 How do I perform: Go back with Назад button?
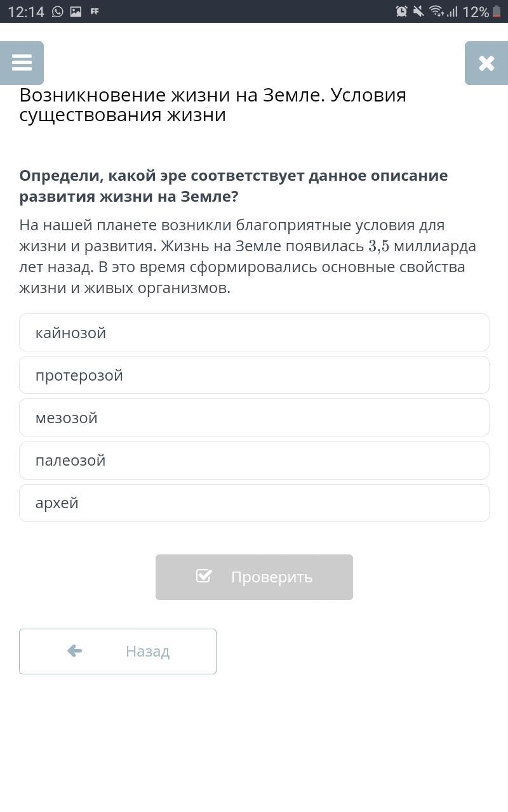click(117, 651)
